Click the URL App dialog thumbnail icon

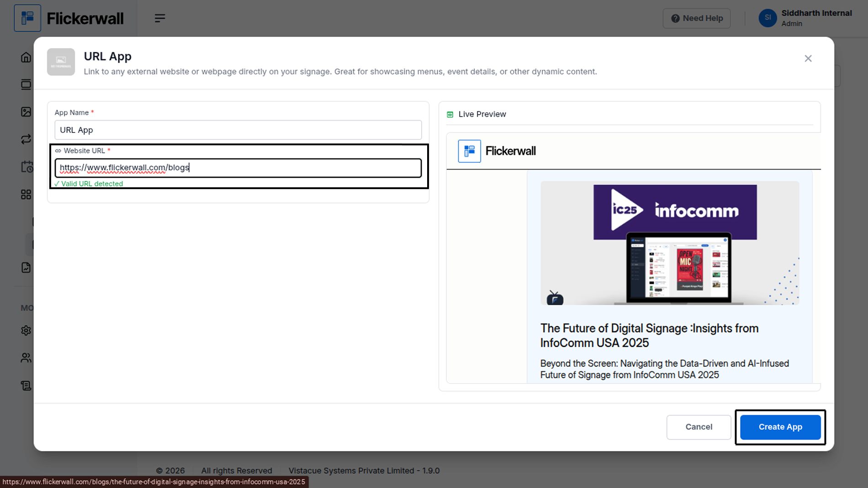point(61,62)
